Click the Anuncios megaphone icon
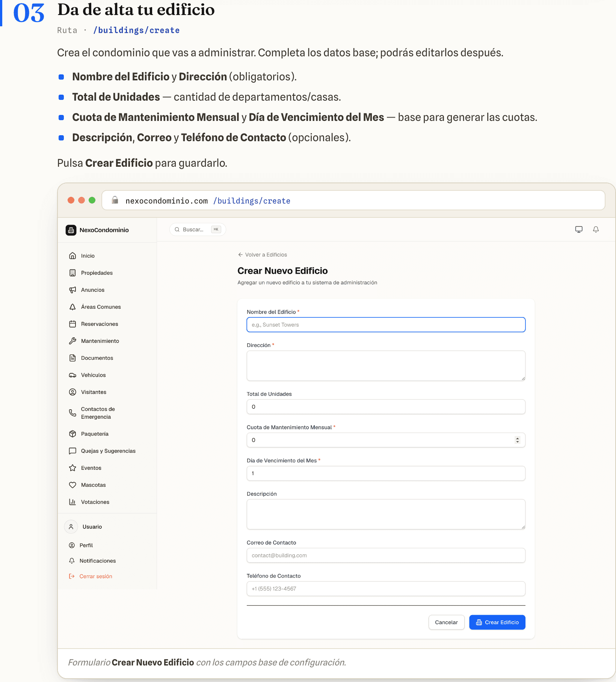Image resolution: width=616 pixels, height=682 pixels. coord(72,290)
